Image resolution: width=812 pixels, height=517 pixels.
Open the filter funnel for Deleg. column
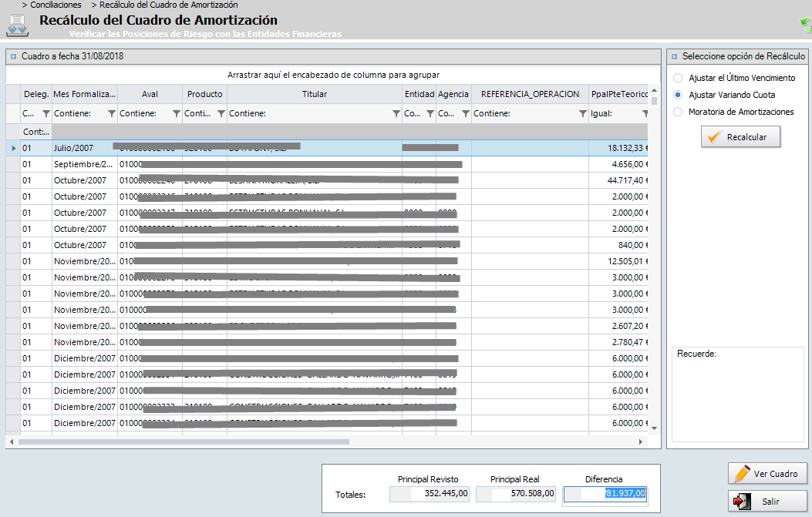click(x=46, y=113)
